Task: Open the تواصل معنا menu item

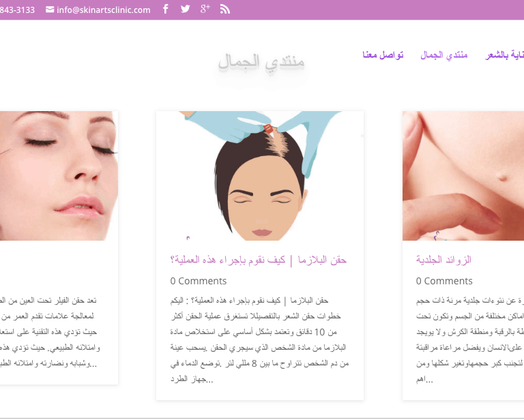Action: coord(383,55)
